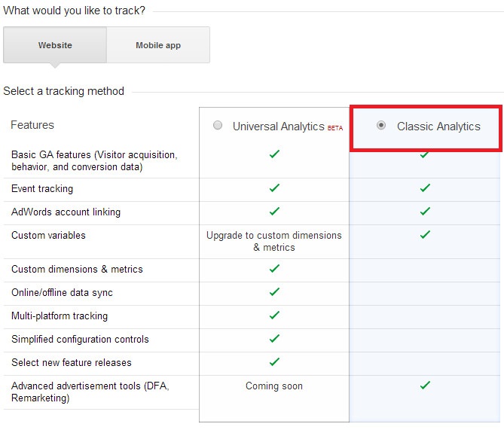
Task: Click the red BETA tag
Action: point(335,128)
